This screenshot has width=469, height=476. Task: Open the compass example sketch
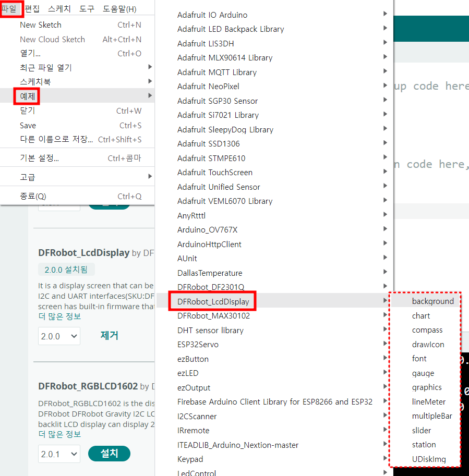pos(425,330)
